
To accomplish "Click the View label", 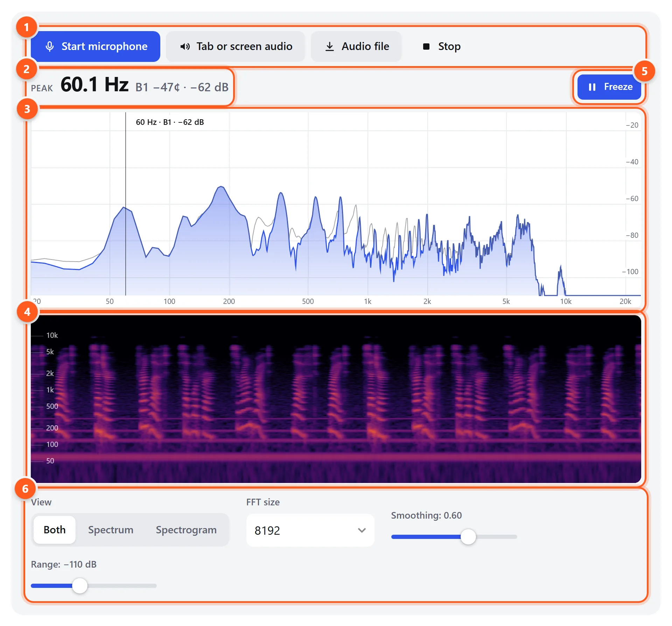I will (x=41, y=502).
